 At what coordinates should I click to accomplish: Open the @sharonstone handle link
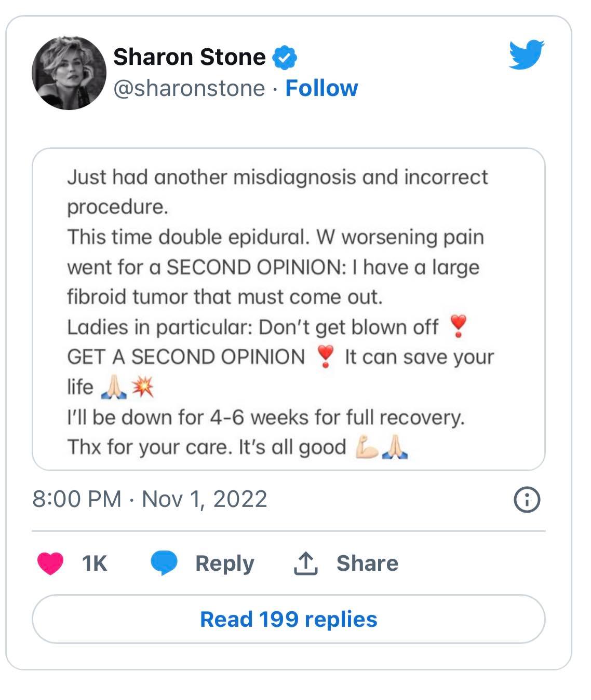point(189,88)
